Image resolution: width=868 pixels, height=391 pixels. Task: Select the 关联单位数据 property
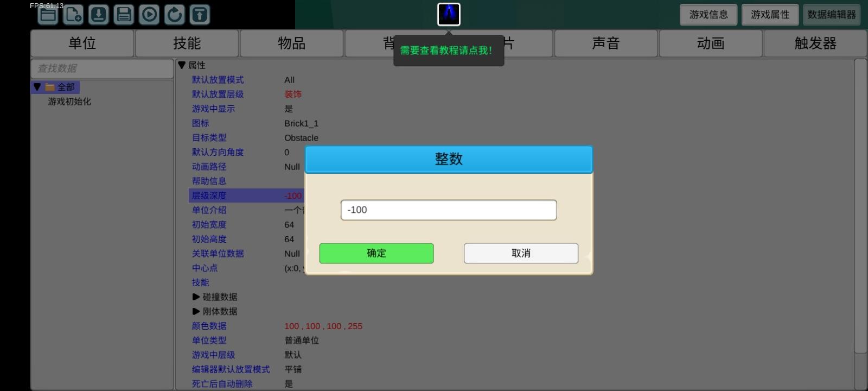click(x=218, y=254)
